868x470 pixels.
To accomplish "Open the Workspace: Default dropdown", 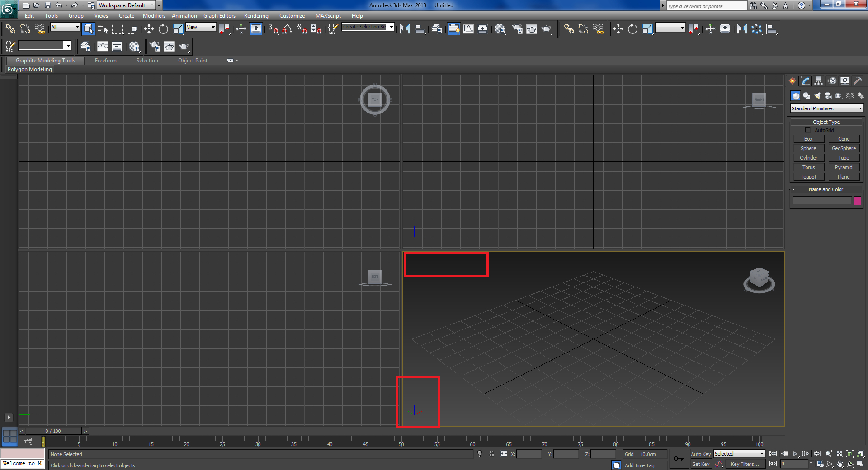I will 126,5.
